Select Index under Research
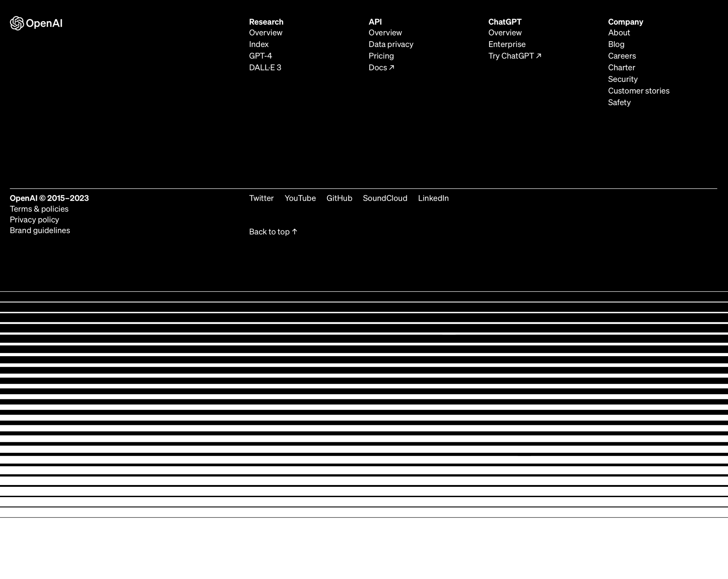728x579 pixels. tap(259, 44)
